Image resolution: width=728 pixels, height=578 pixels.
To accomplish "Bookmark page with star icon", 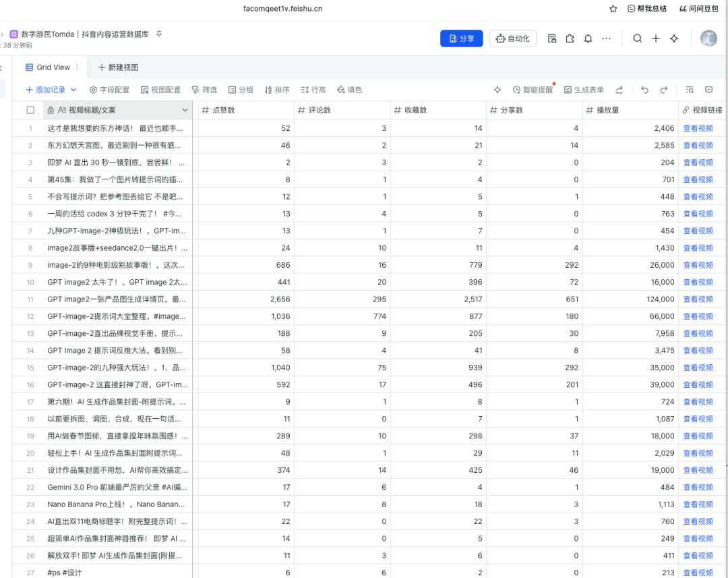I will click(x=613, y=9).
